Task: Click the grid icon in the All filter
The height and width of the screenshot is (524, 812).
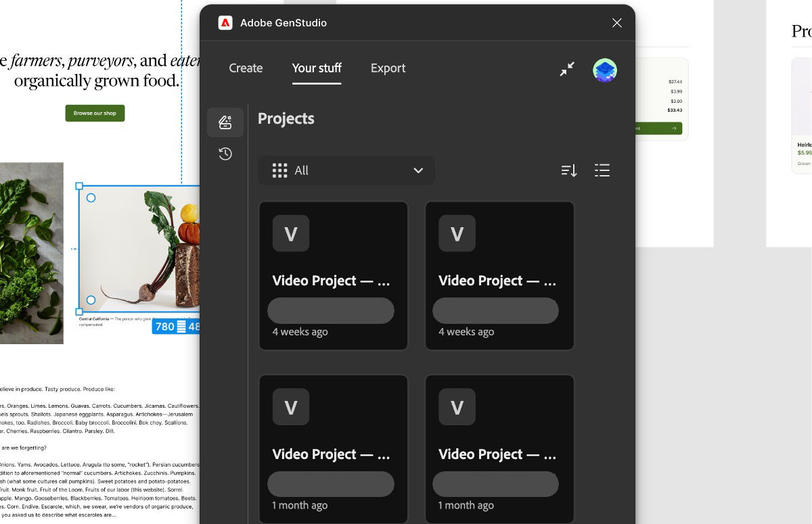Action: [279, 170]
